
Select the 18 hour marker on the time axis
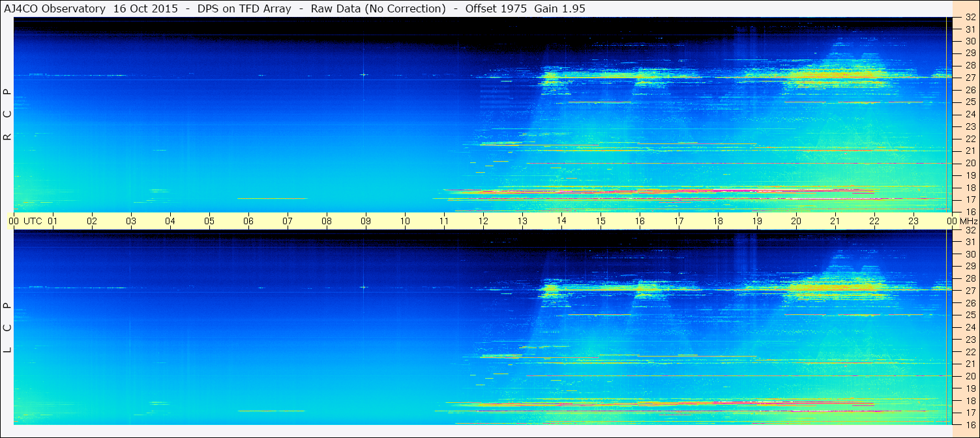click(718, 221)
